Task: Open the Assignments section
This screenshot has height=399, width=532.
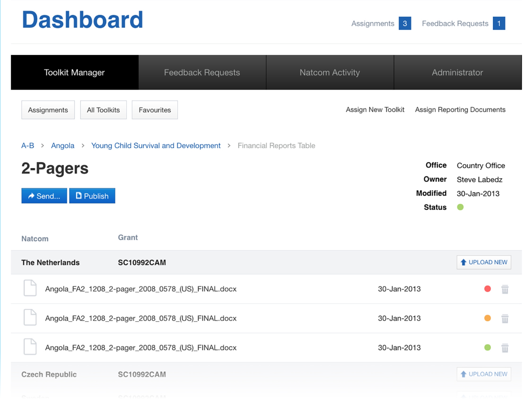Action: [x=47, y=110]
